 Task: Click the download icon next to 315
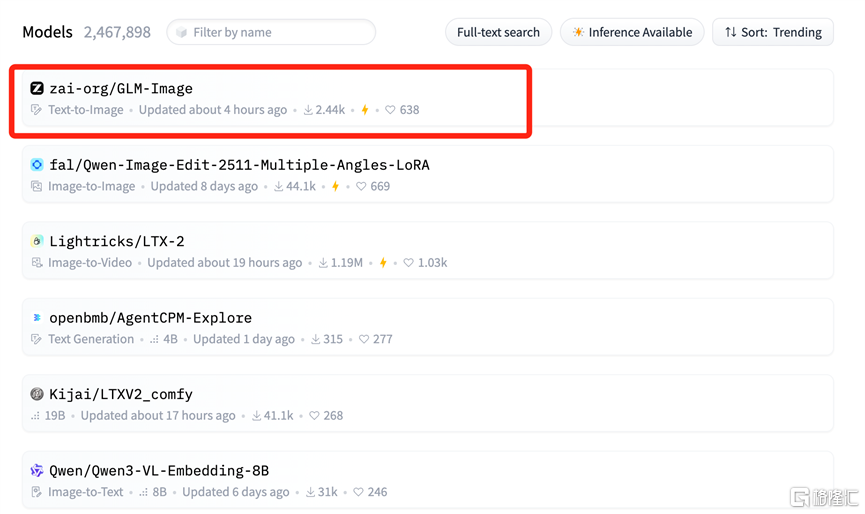tap(316, 339)
